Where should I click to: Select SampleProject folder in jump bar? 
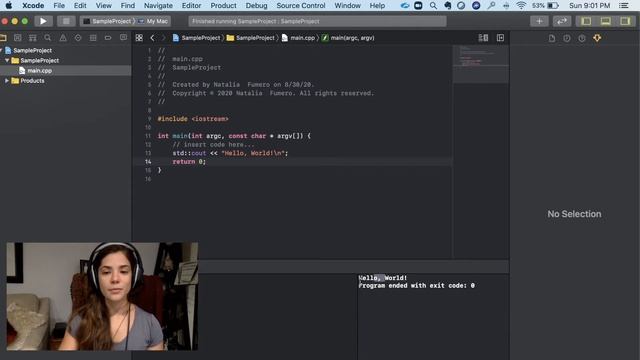[x=251, y=38]
